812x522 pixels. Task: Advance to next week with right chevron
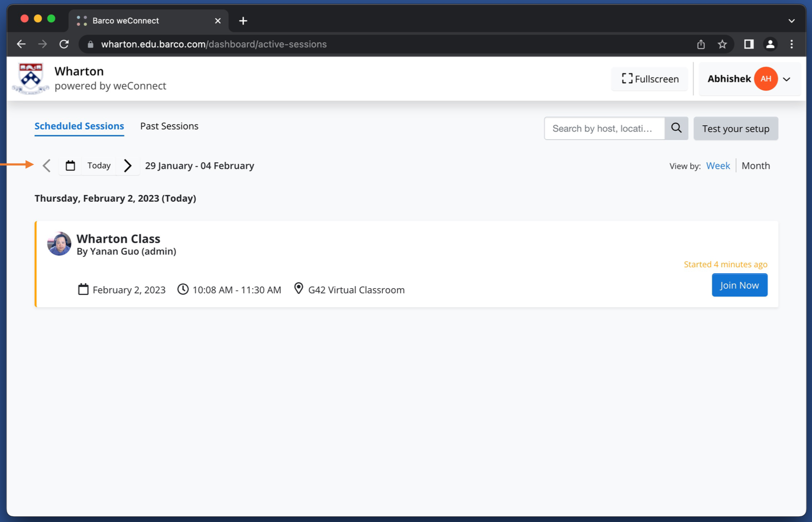127,166
